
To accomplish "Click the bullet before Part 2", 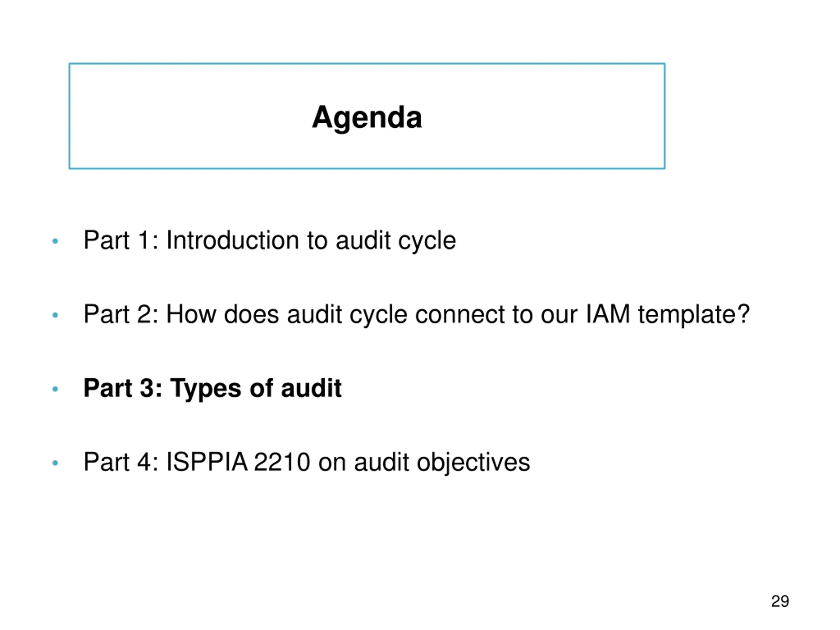I will pyautogui.click(x=55, y=315).
